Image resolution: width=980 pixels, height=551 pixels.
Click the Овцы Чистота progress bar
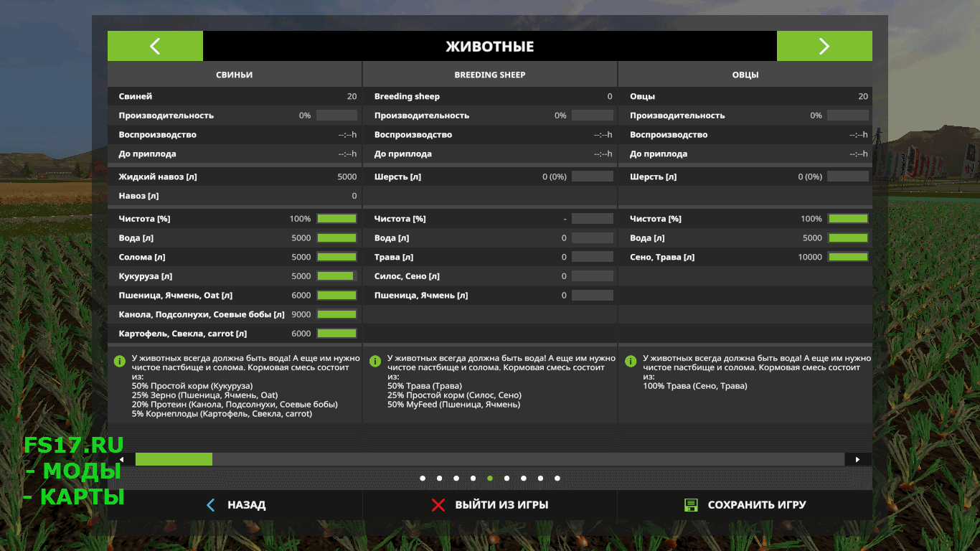848,219
